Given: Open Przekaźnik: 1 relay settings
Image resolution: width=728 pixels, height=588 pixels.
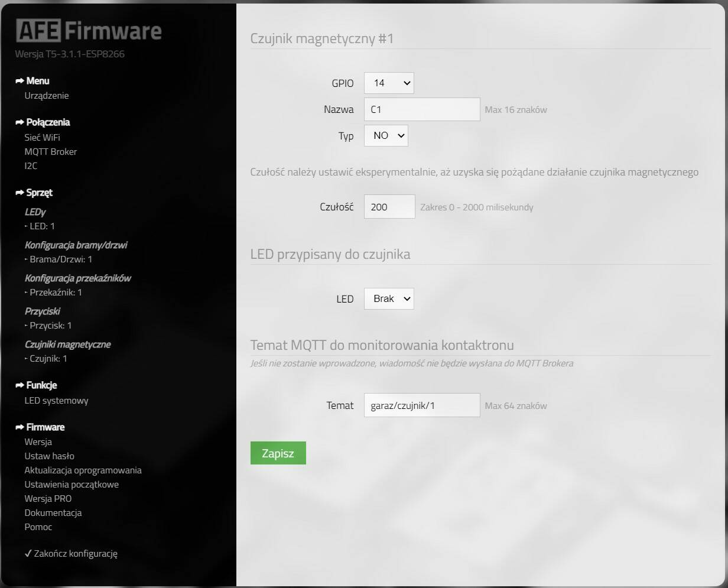Looking at the screenshot, I should (x=56, y=293).
